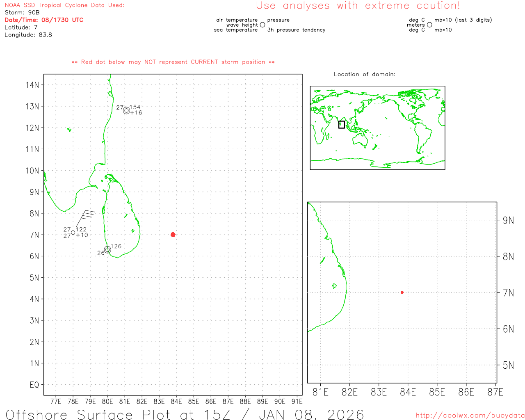
Task: Click the circle in the station model legend
Action: (x=262, y=25)
